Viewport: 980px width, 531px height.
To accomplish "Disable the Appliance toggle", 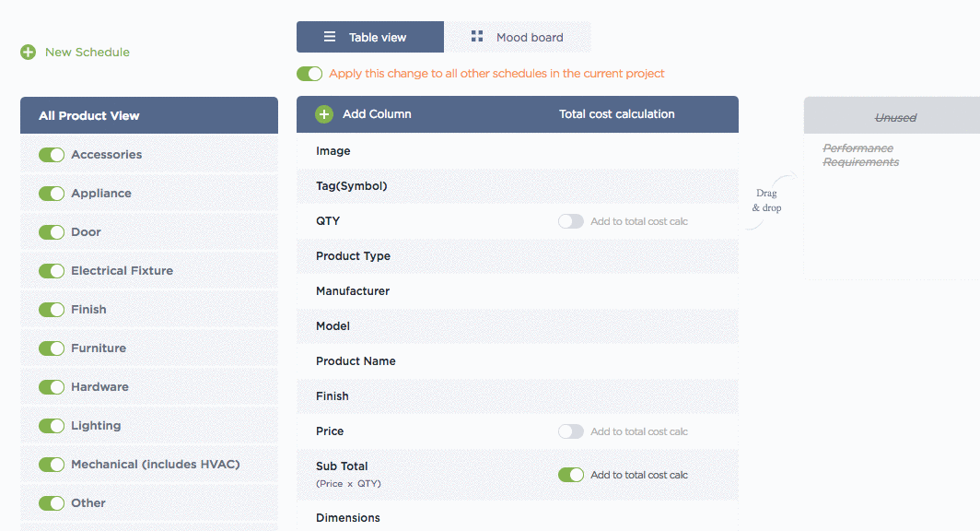I will (x=52, y=194).
